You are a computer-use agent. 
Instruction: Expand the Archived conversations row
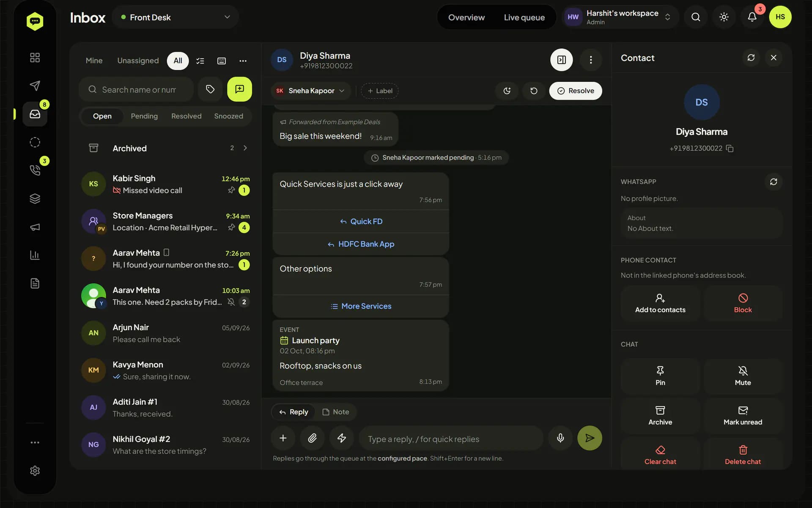pyautogui.click(x=166, y=148)
